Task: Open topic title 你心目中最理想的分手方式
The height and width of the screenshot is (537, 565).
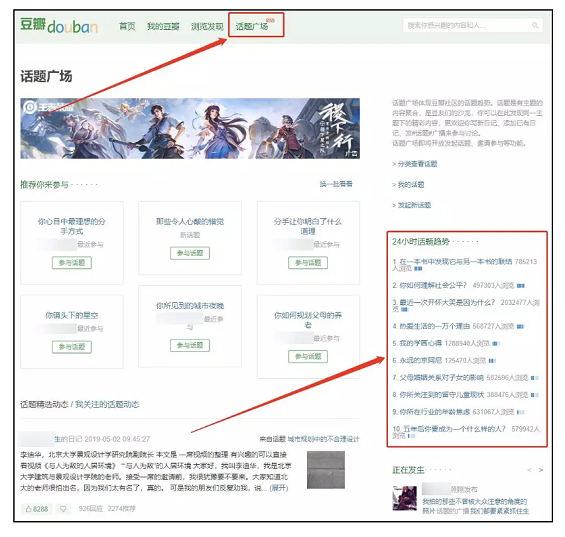Action: click(72, 226)
